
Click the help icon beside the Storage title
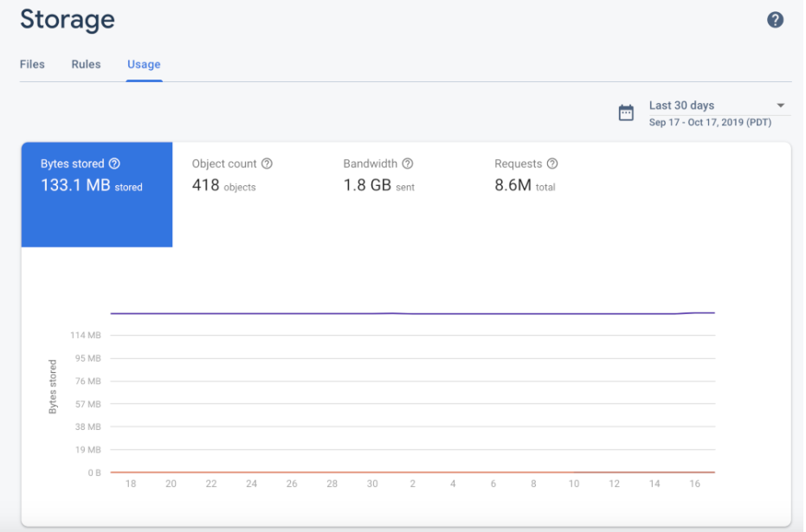[777, 19]
